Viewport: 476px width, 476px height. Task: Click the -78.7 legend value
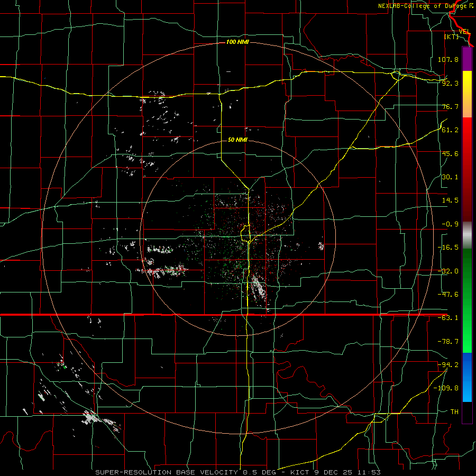448,342
